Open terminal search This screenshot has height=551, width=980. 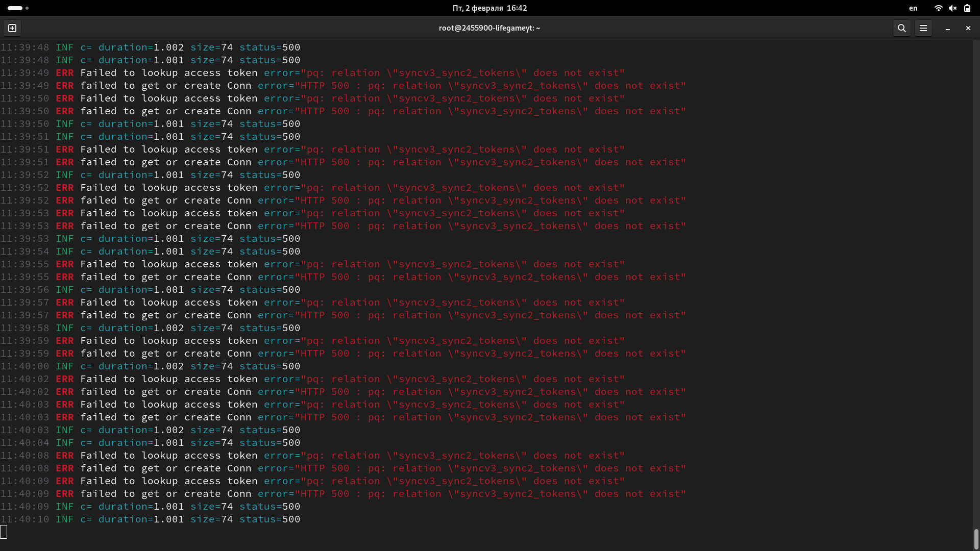tap(902, 28)
